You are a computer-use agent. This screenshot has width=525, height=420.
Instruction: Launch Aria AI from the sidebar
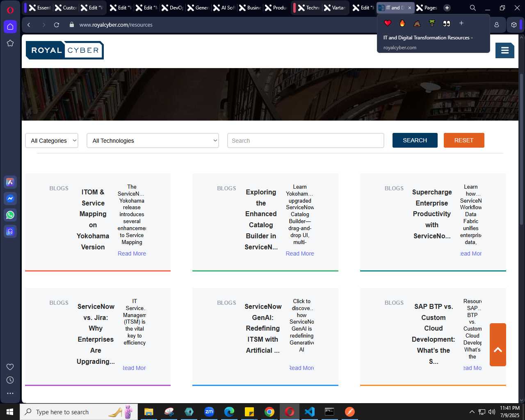(x=10, y=182)
